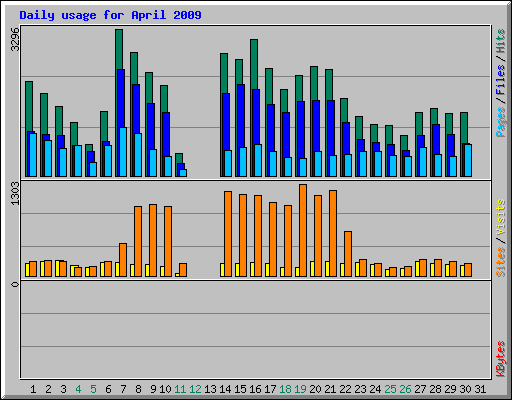
Task: Click the KBytes legend label
Action: [x=500, y=359]
